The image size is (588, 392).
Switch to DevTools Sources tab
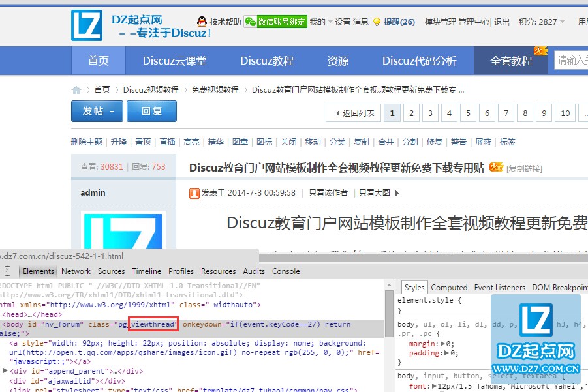pos(112,271)
